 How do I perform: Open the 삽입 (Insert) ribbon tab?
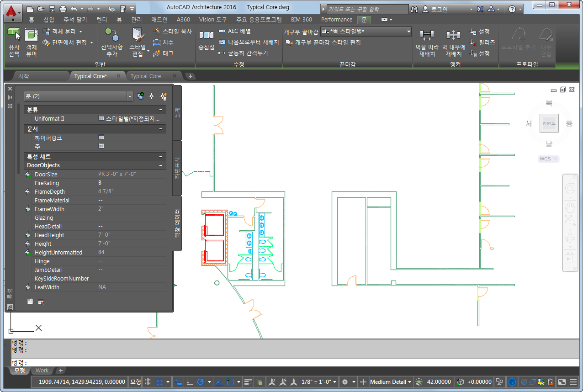[x=48, y=20]
